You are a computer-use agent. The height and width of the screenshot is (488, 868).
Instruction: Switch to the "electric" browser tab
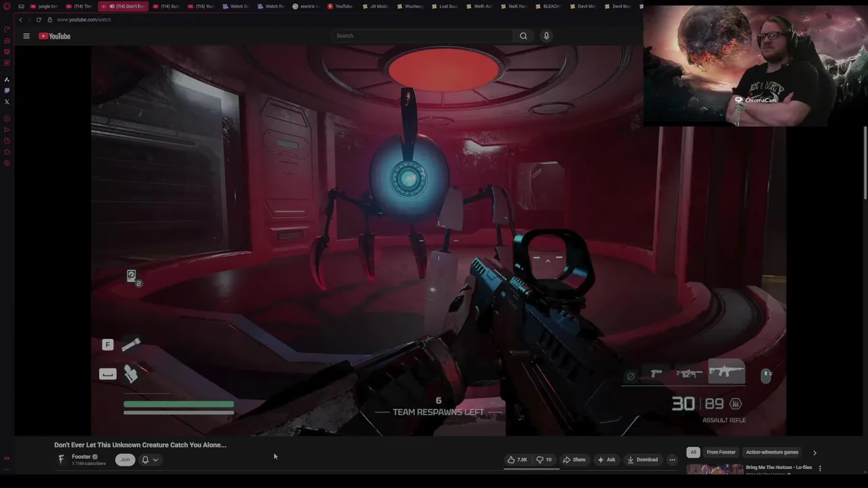[x=305, y=6]
